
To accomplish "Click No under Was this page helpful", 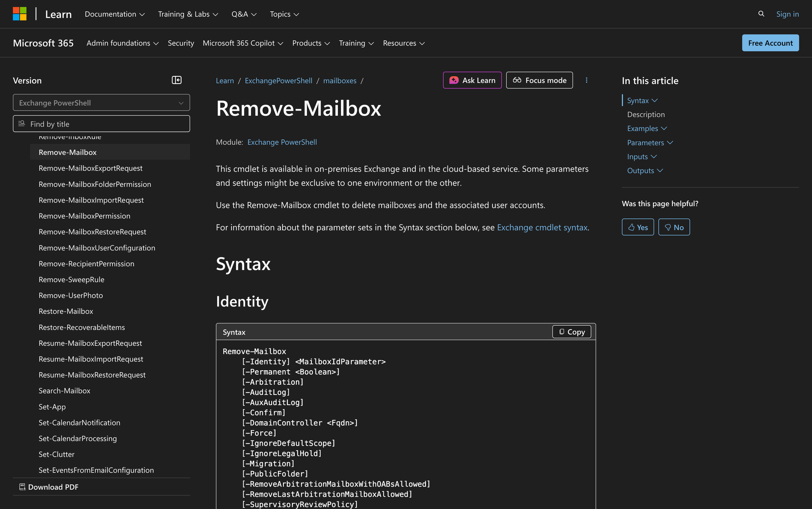I will 674,227.
